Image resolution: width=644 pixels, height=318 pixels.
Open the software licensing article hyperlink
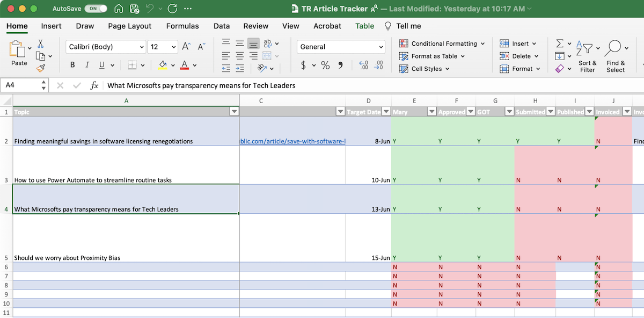(x=292, y=141)
